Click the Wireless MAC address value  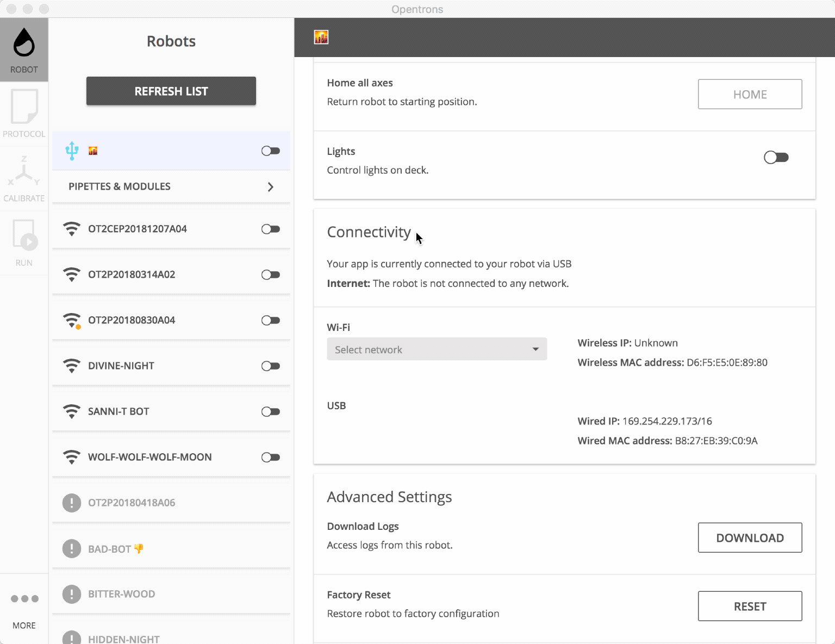point(727,362)
